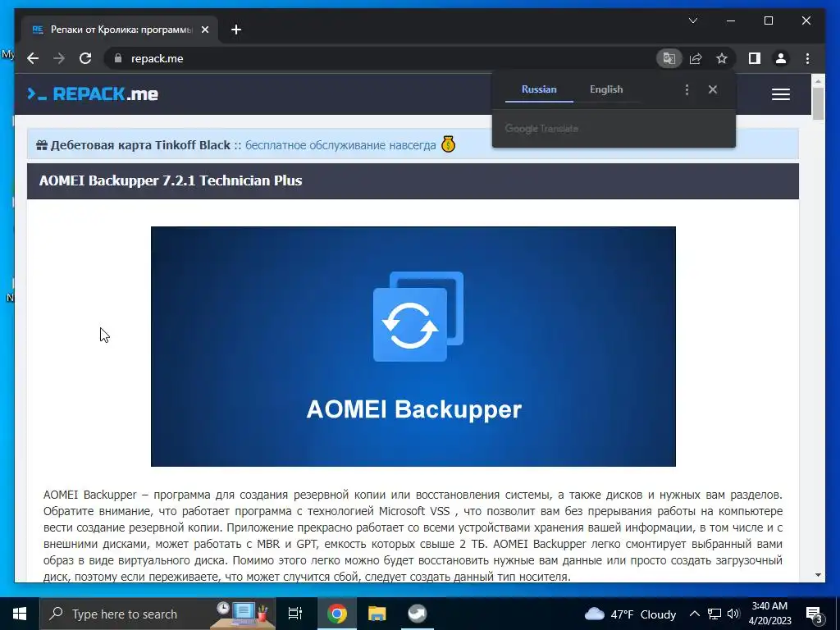Open the Windows Start menu
This screenshot has height=630, width=840.
coord(20,614)
